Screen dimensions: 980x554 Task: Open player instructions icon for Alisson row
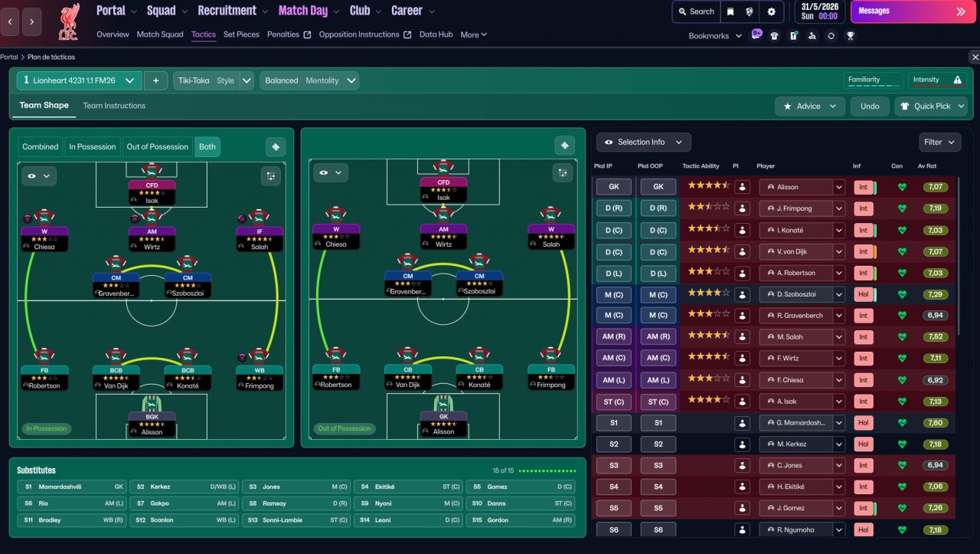click(x=742, y=187)
